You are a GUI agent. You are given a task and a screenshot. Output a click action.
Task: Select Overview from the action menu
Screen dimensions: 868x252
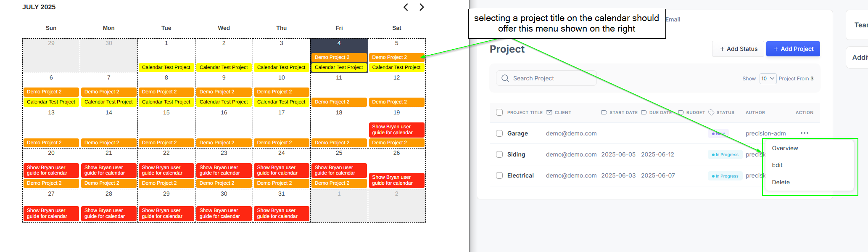point(785,148)
